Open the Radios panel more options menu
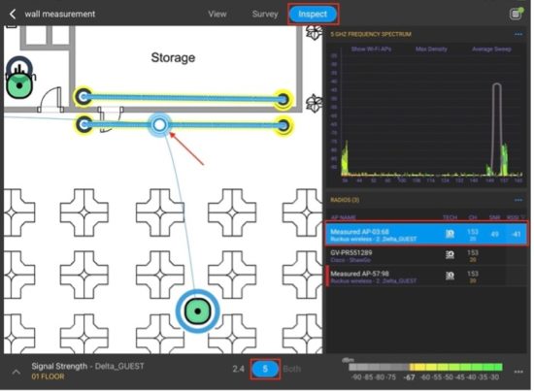This screenshot has height=392, width=534. pyautogui.click(x=518, y=200)
